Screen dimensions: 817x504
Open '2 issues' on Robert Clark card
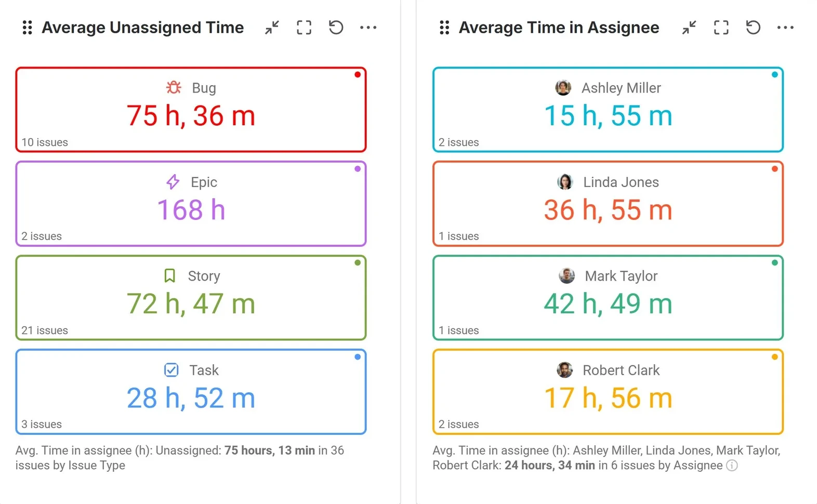point(459,425)
